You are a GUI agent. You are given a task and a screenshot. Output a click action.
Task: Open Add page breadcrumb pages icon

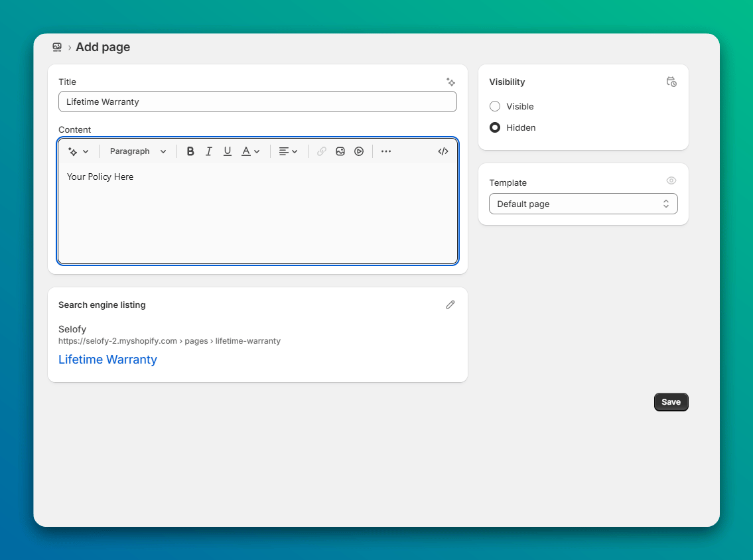point(57,46)
